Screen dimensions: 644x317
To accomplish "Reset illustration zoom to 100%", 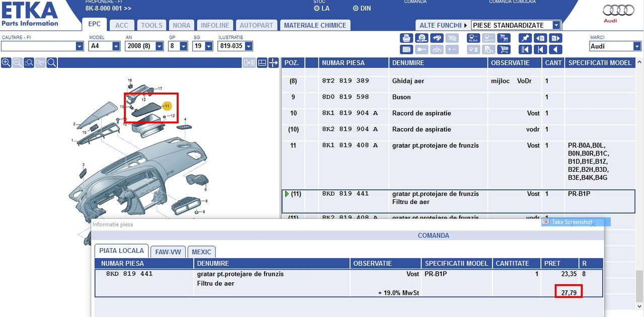I will pos(40,63).
